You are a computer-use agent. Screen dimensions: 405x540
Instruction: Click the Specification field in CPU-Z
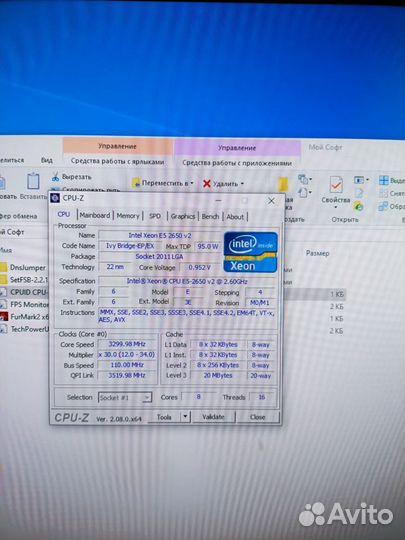click(x=187, y=281)
